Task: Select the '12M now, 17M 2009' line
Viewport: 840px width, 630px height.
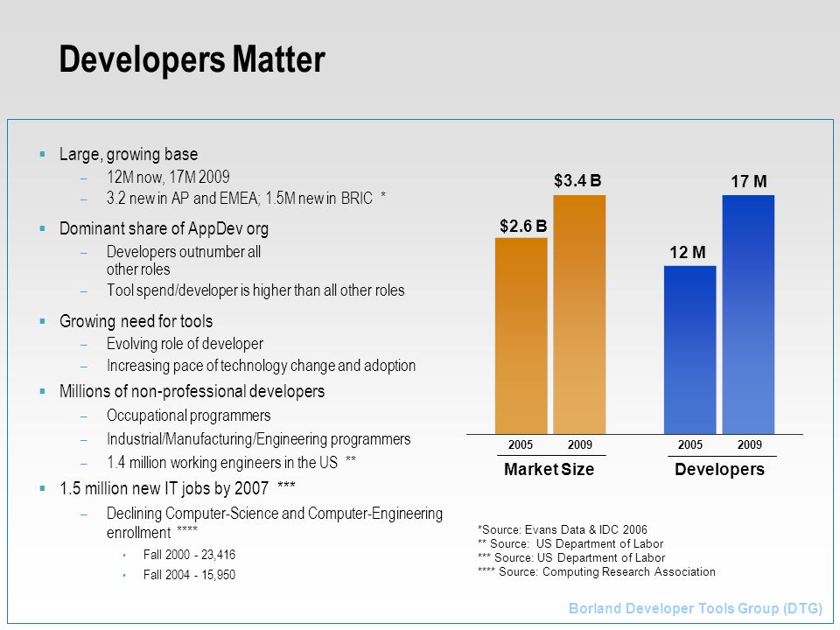Action: click(x=168, y=177)
